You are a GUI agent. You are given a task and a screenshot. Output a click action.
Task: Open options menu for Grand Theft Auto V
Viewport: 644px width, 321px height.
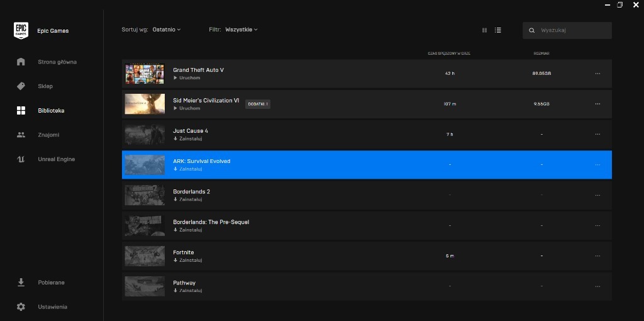[597, 74]
